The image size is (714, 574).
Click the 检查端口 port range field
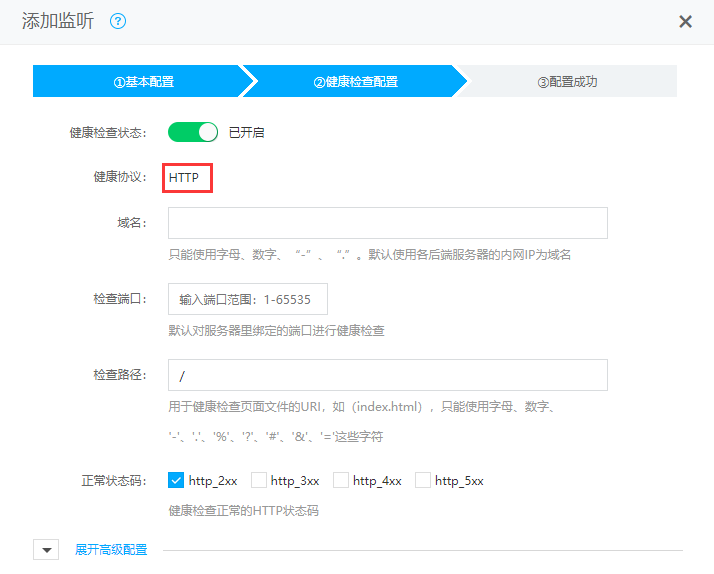pos(247,299)
